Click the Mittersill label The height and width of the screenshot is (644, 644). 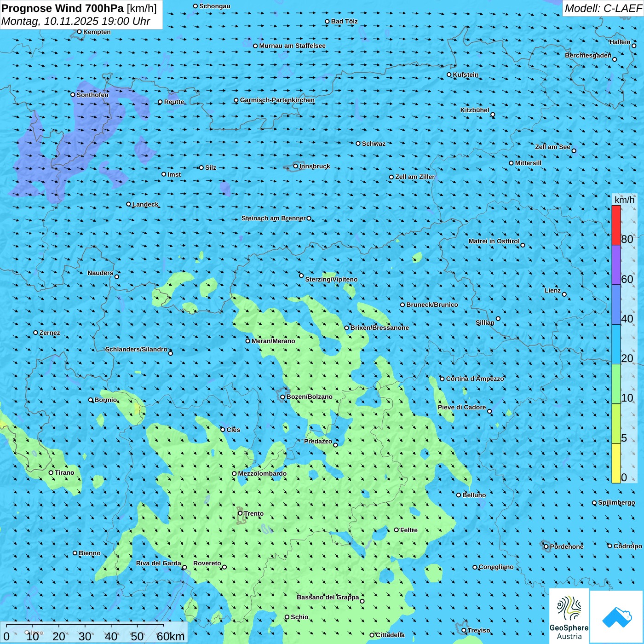pyautogui.click(x=528, y=163)
